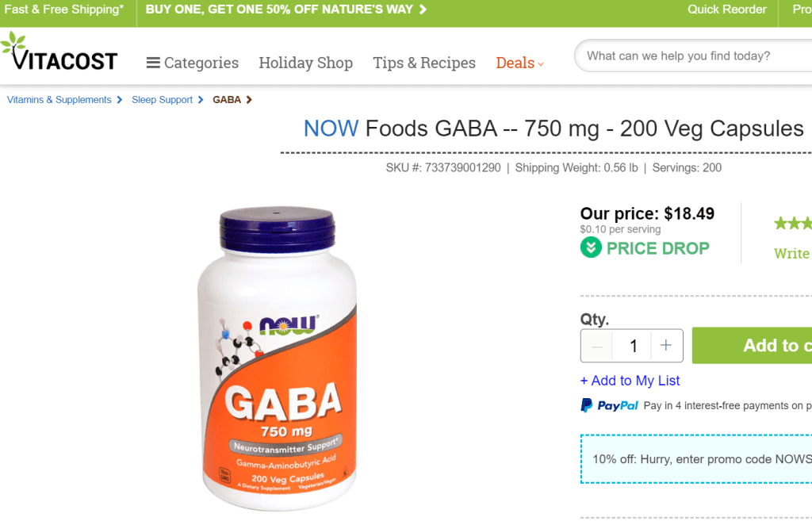Screen dimensions: 812x525
Task: Click the Add to My List link
Action: [630, 381]
